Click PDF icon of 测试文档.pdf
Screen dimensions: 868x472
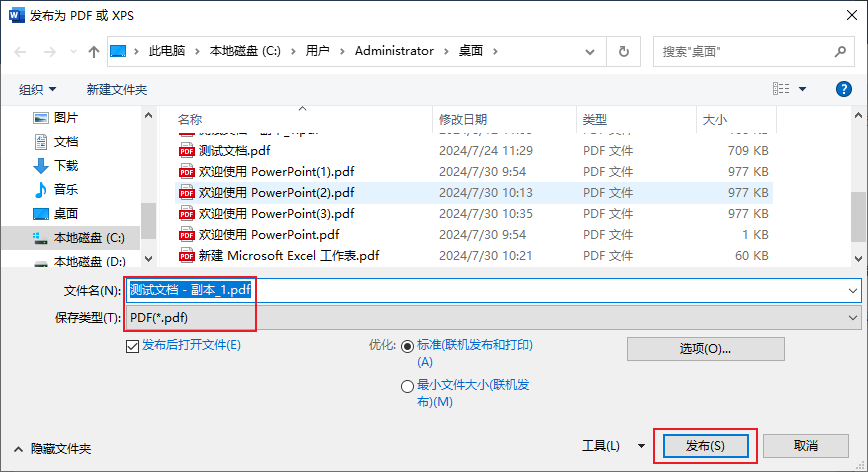coord(187,151)
